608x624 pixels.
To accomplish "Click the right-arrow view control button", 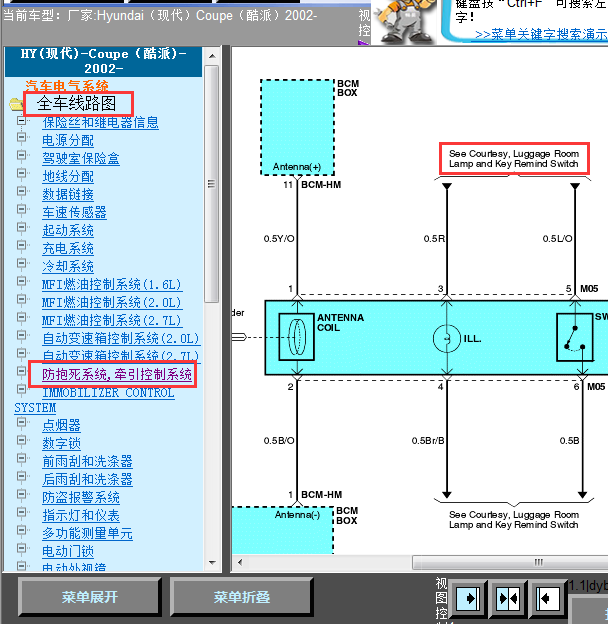I will (x=470, y=598).
